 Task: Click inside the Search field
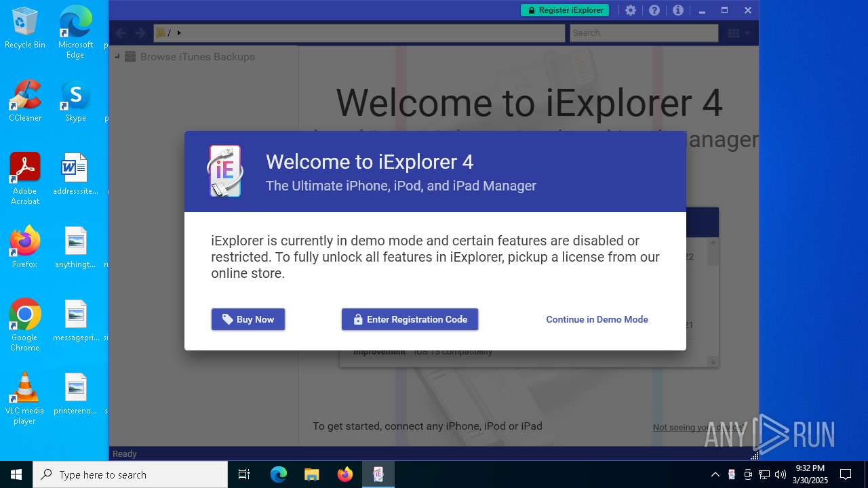[644, 33]
